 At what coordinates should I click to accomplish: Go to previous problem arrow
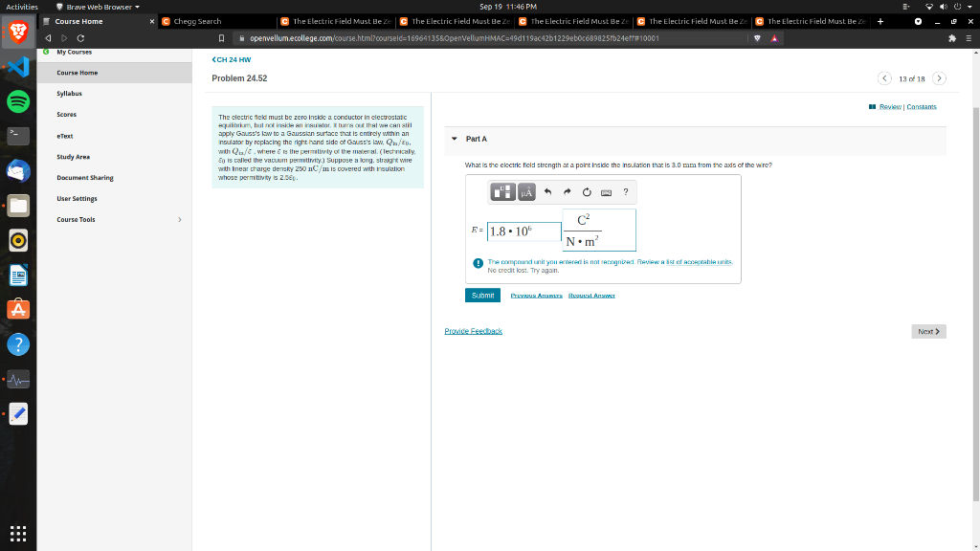(884, 78)
